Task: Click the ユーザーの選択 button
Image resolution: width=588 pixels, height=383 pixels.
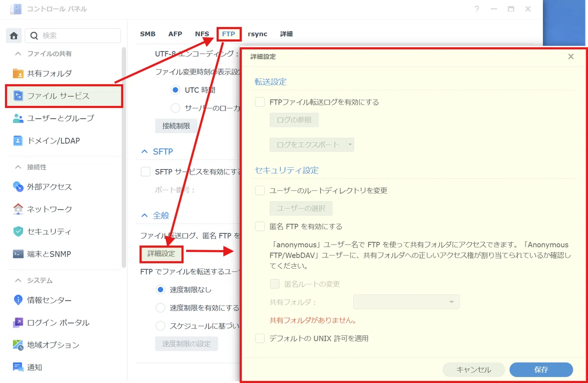Action: [x=301, y=208]
